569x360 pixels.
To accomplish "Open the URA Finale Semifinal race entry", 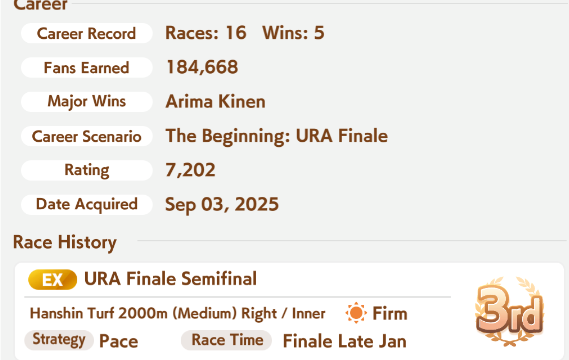I will tap(289, 311).
